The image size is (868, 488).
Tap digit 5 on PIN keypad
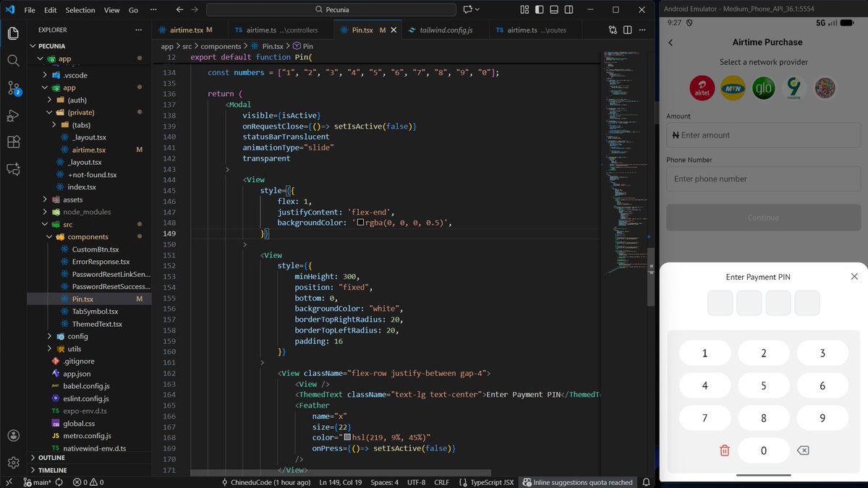coord(764,386)
